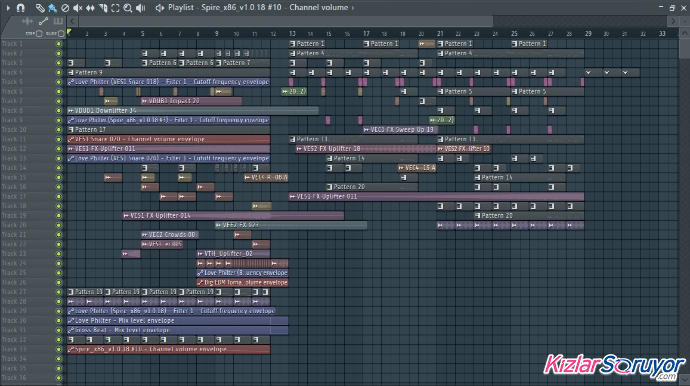Screen dimensions: 690x386
Task: Mute Track 36 using its green LED
Action: (59, 378)
